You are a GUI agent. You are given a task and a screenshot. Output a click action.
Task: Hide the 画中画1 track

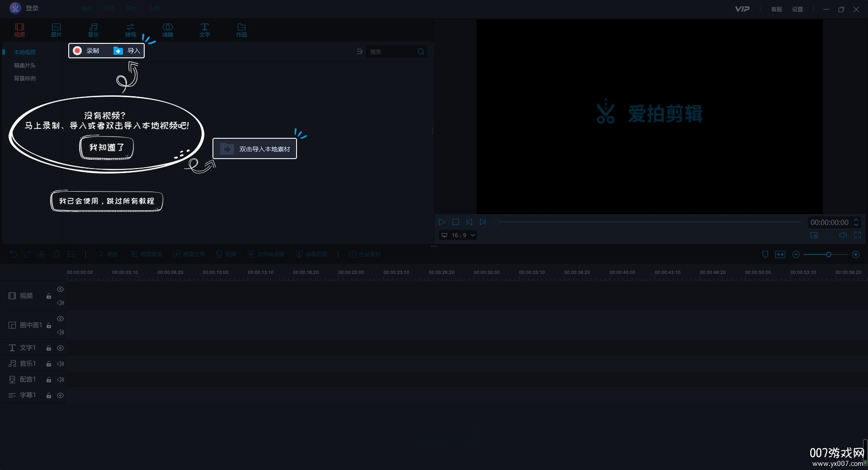[x=60, y=319]
